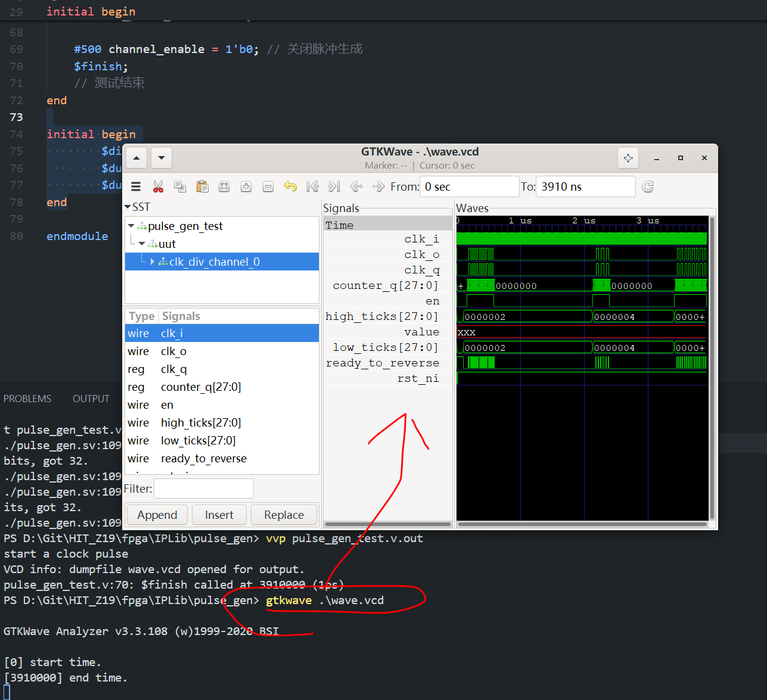Viewport: 767px width, 700px height.
Task: Click the Signals pane horizontal scrollbar
Action: [x=387, y=524]
